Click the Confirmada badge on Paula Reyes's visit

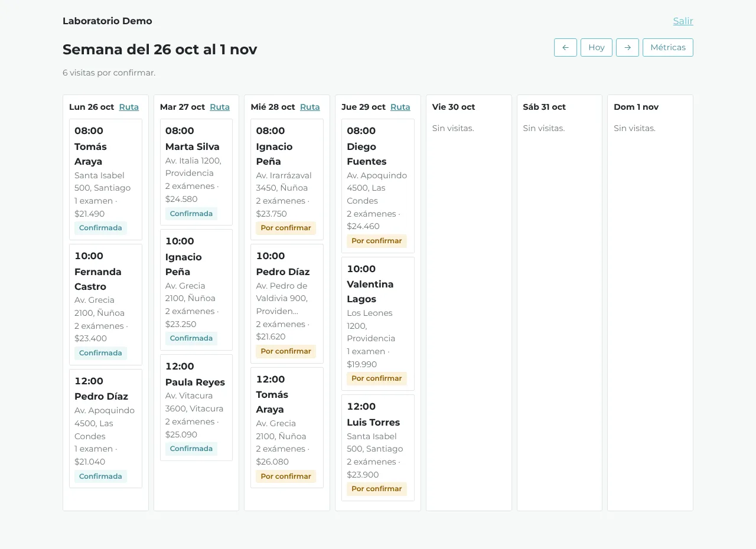pos(191,449)
